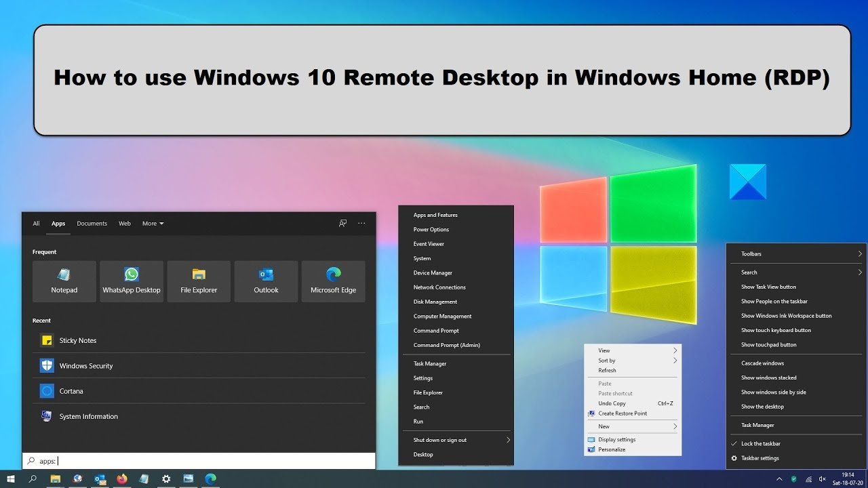Switch to the Documents search tab

click(92, 223)
